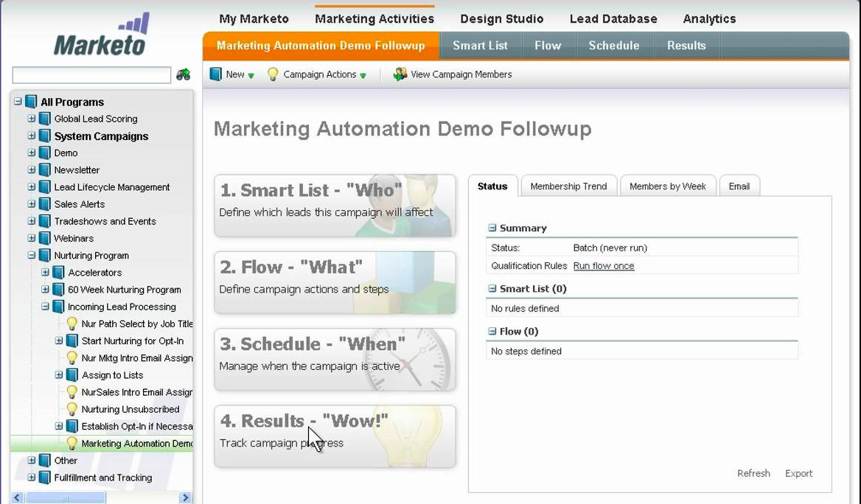861x504 pixels.
Task: Expand the Tradeshows and Events node
Action: click(31, 221)
